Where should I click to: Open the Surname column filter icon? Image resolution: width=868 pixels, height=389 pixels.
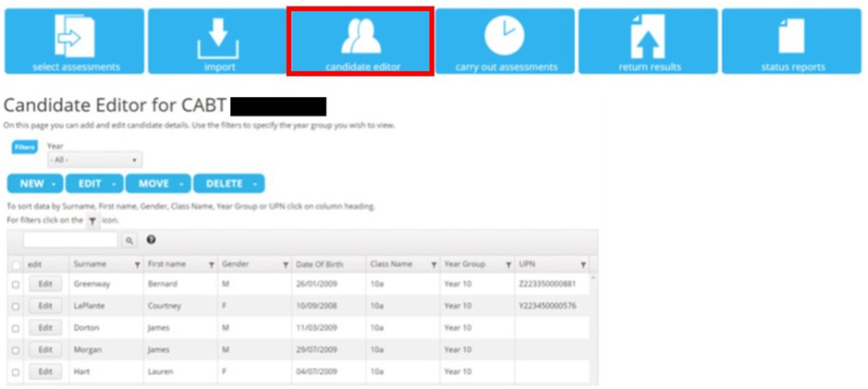coord(138,265)
